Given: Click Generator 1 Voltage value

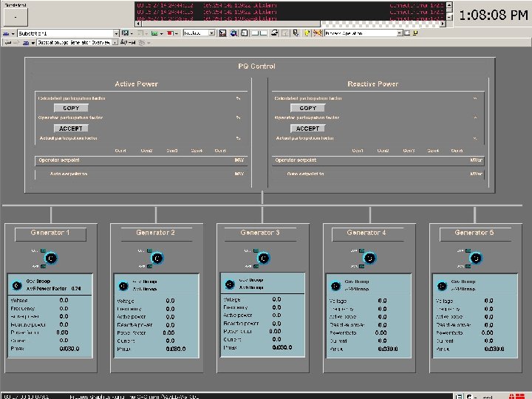Looking at the screenshot, I should (x=64, y=300).
